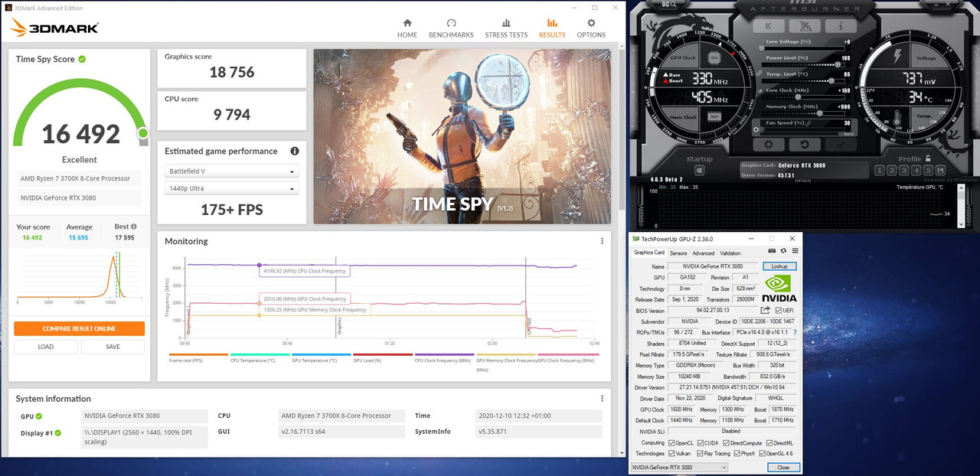Open the Battlefield V game dropdown

[x=232, y=171]
